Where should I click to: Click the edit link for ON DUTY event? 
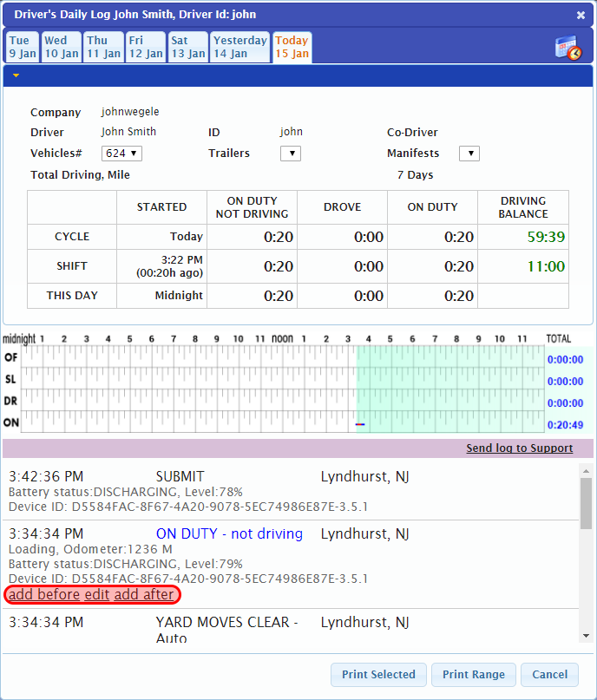click(97, 595)
